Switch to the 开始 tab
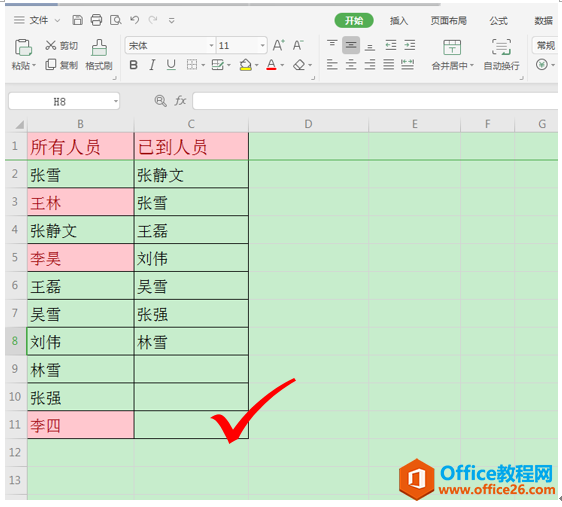The height and width of the screenshot is (507, 562). (x=354, y=21)
